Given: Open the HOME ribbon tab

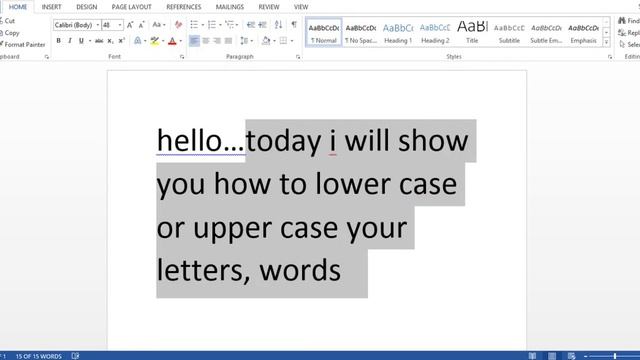Looking at the screenshot, I should [x=18, y=7].
